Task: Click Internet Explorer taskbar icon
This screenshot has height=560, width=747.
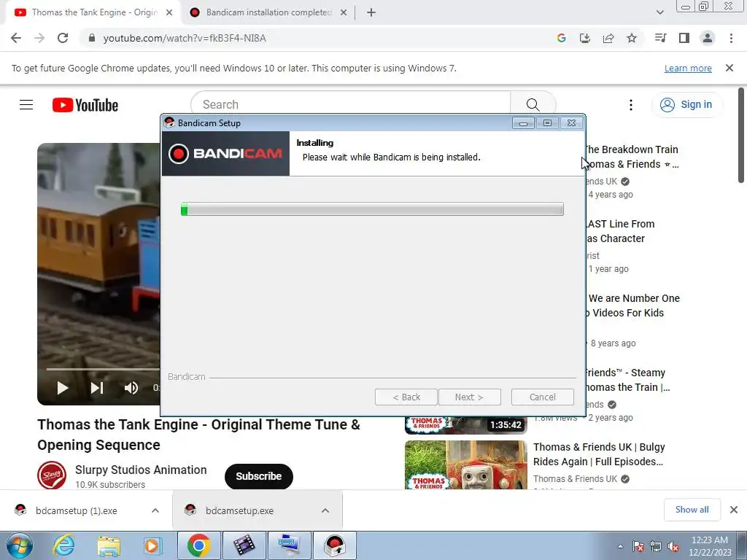Action: coord(63,545)
